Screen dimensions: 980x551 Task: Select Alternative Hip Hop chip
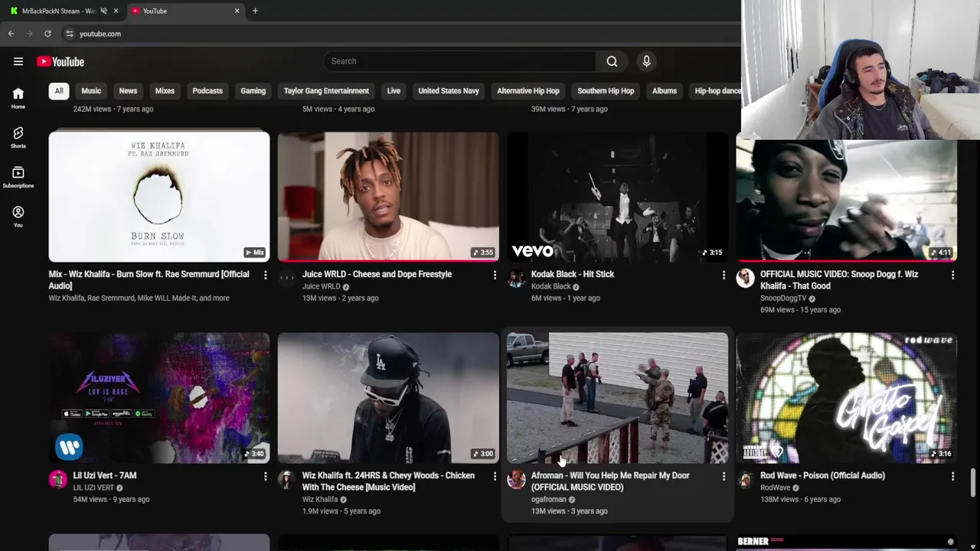tap(528, 91)
